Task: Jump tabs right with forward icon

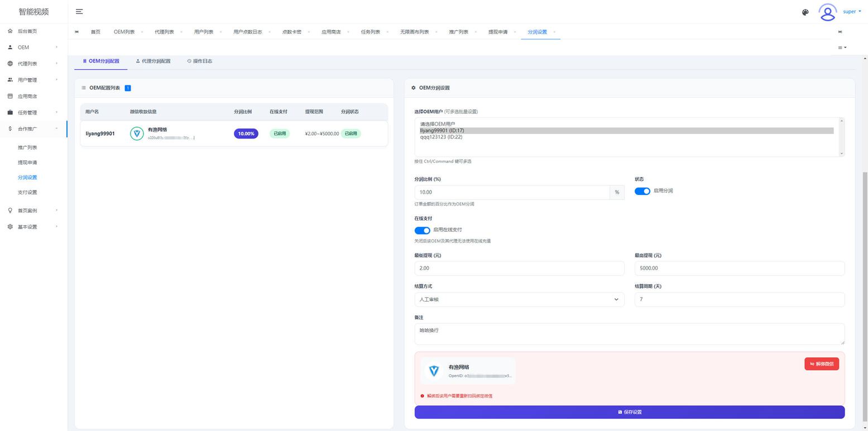Action: click(840, 32)
